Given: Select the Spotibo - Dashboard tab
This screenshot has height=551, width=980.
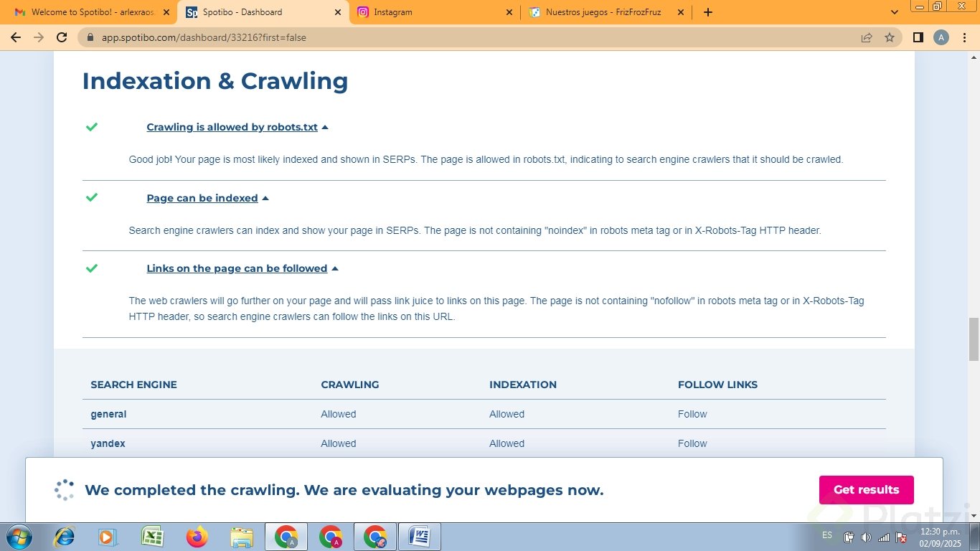Looking at the screenshot, I should (x=263, y=12).
